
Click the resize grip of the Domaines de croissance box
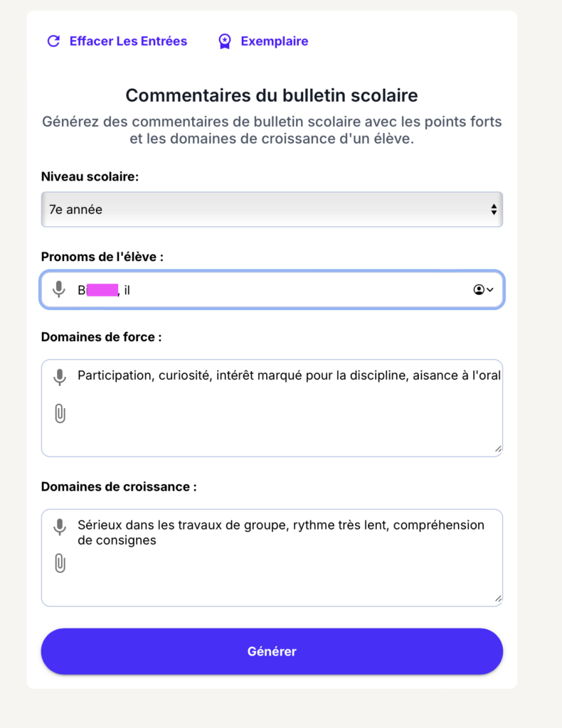(x=498, y=599)
